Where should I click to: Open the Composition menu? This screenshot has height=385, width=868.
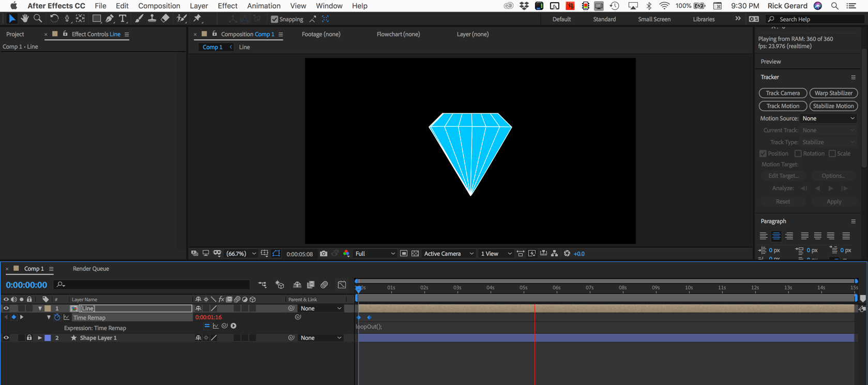point(159,6)
